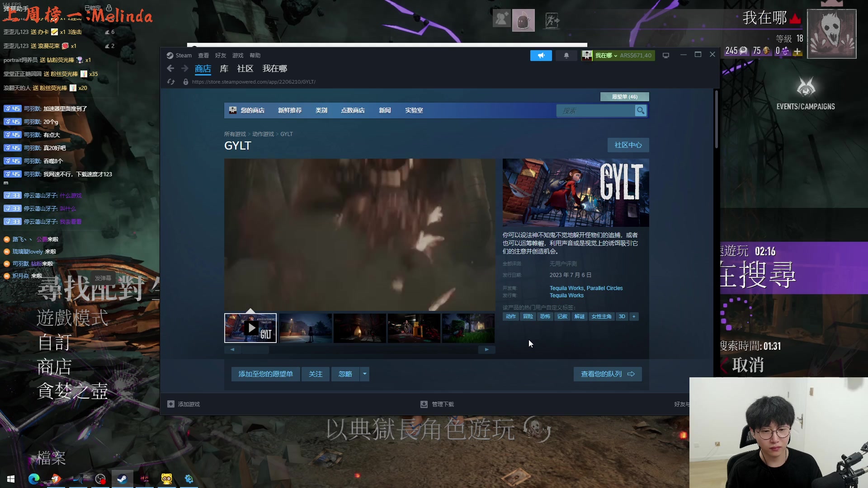The image size is (868, 488).
Task: Open the yellow raccoon taskbar app
Action: click(166, 479)
